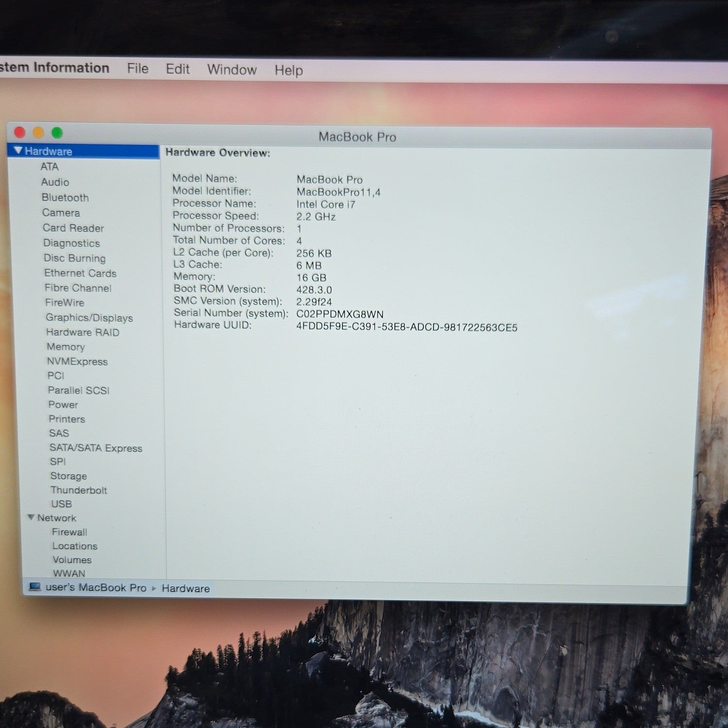Open Diagnostics section

pyautogui.click(x=72, y=243)
